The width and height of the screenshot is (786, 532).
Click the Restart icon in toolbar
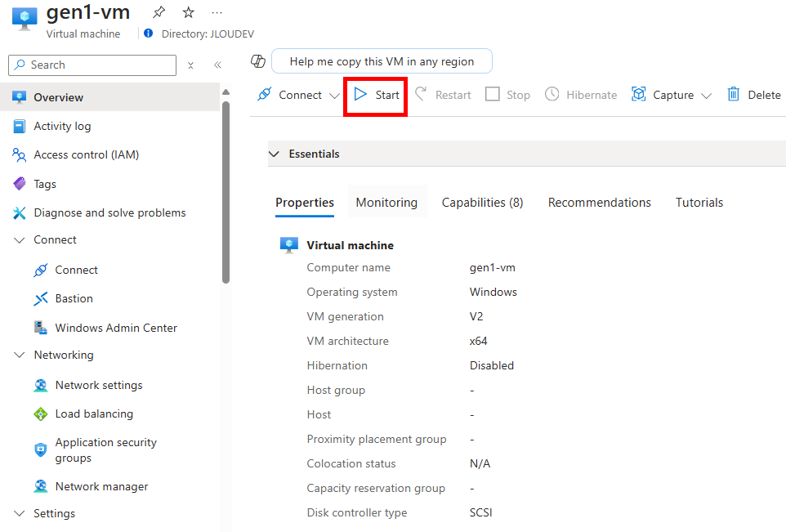coord(421,93)
